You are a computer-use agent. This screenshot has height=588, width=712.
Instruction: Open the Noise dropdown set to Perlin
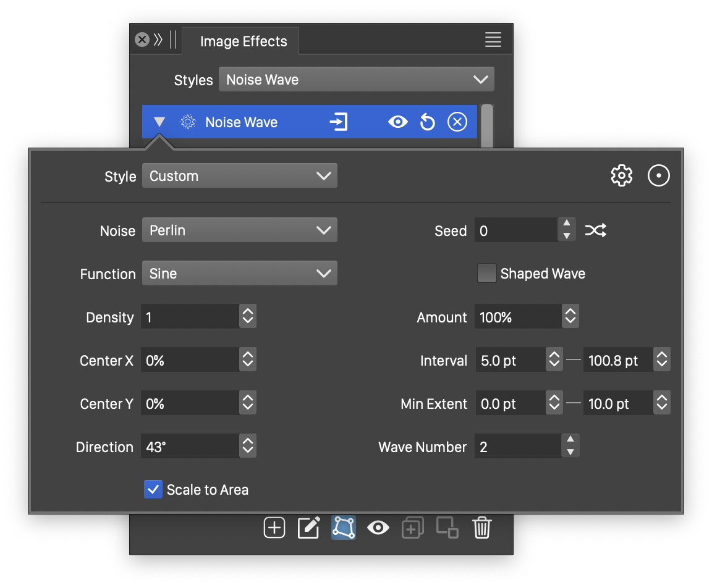(x=239, y=230)
